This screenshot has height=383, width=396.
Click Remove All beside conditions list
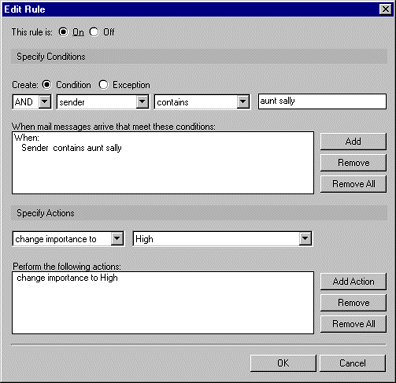click(x=353, y=184)
